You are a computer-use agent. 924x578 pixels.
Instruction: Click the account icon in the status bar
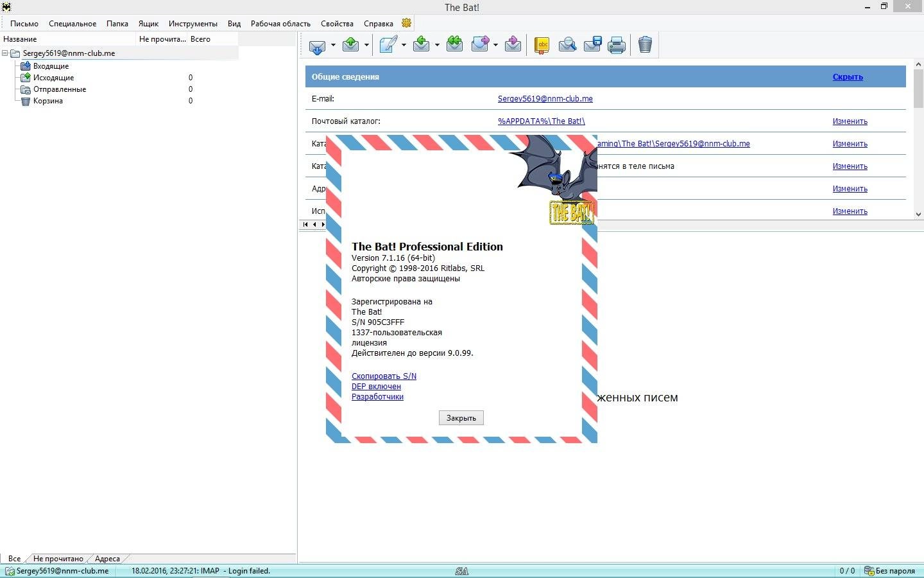tap(10, 571)
